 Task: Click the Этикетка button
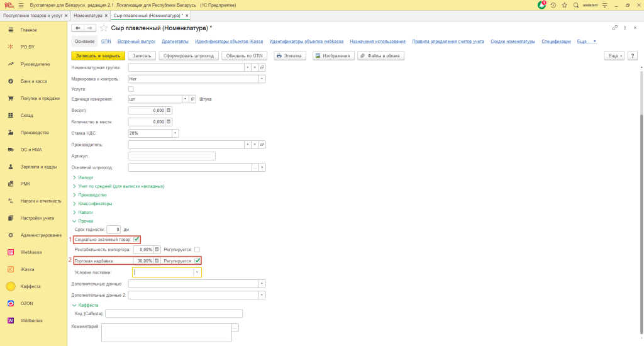click(289, 56)
